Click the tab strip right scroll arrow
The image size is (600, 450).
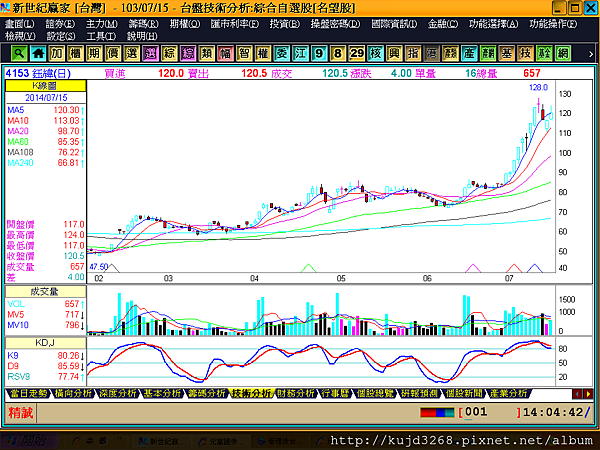pos(588,394)
